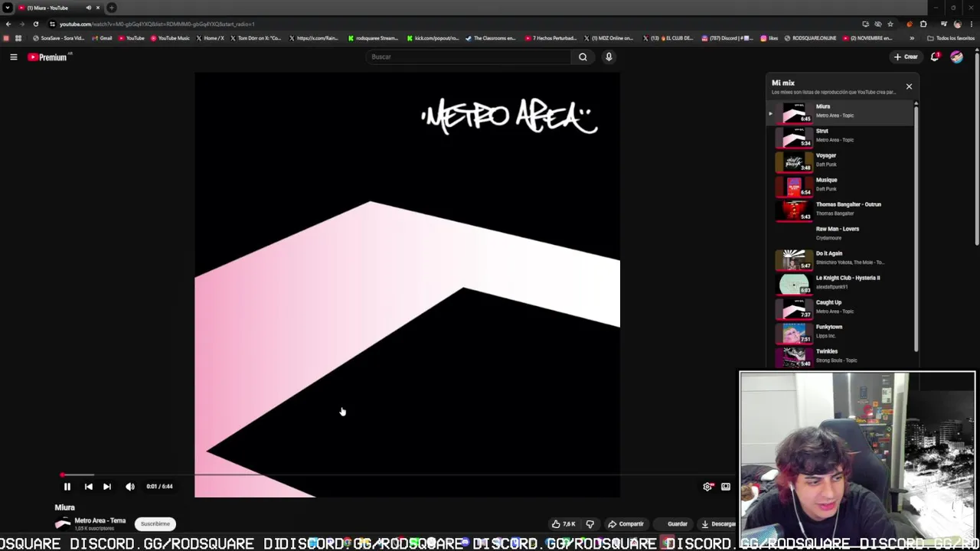Open a new browser tab with plus

[x=112, y=8]
